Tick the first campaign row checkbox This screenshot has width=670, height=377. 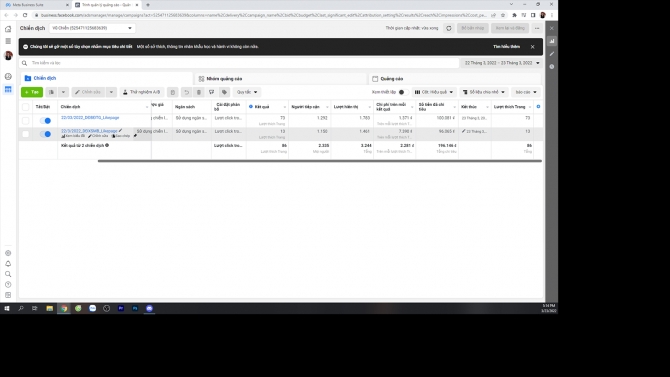[26, 121]
